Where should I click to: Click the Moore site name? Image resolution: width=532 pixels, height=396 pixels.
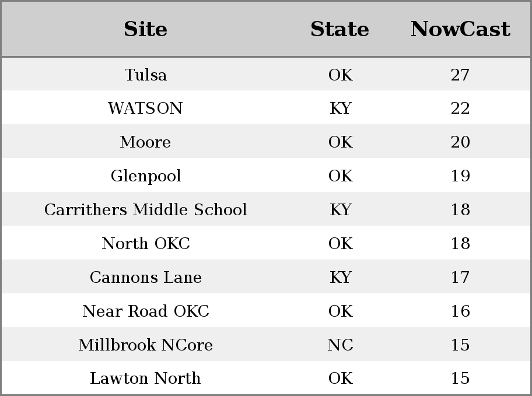pyautogui.click(x=145, y=142)
